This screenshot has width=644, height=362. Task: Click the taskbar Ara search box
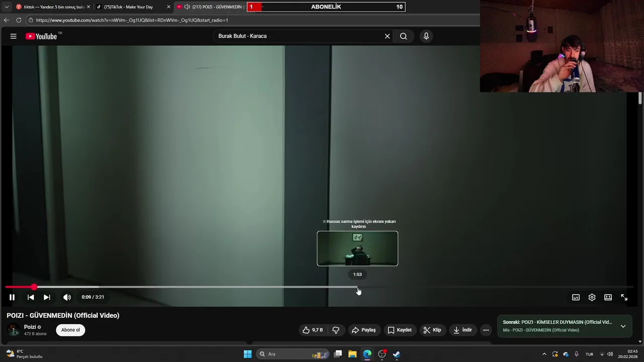tap(293, 354)
